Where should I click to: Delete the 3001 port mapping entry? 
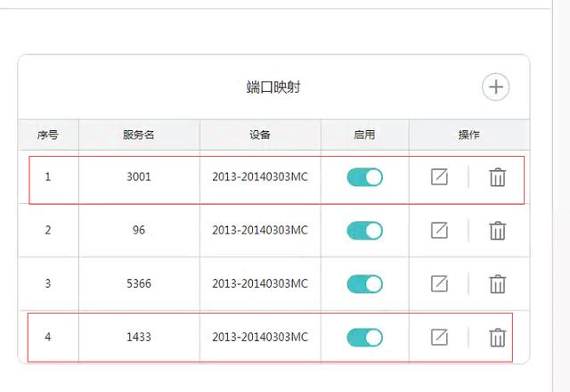coord(497,177)
